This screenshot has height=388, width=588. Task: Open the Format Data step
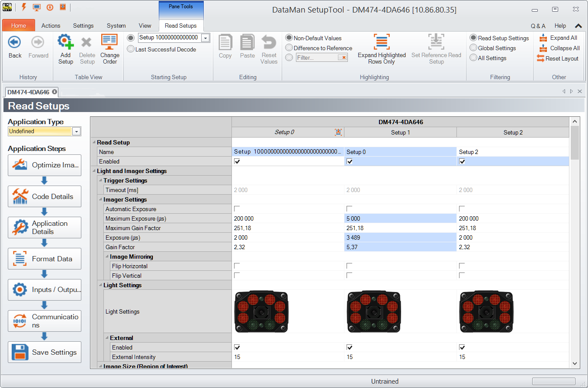point(45,259)
